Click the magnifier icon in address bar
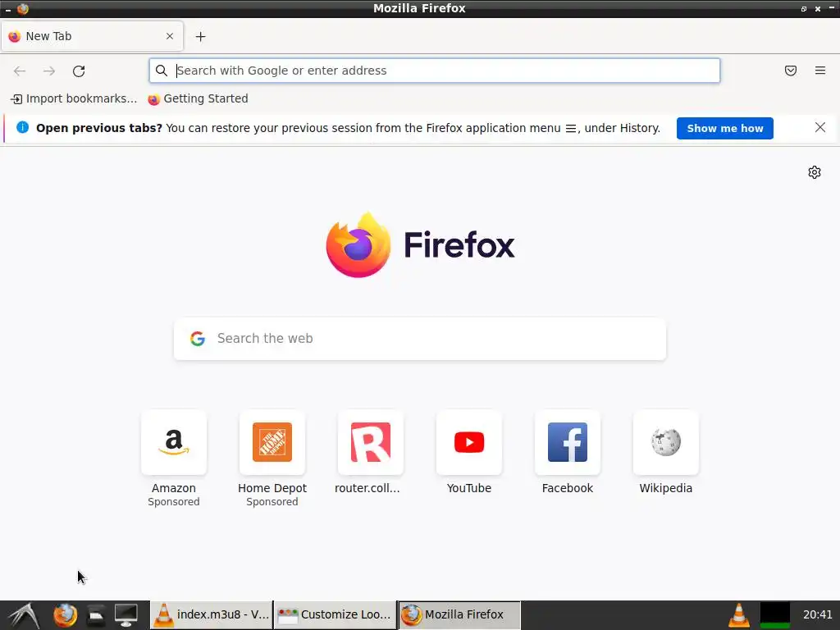Screen dimensions: 840x630 [x=162, y=71]
